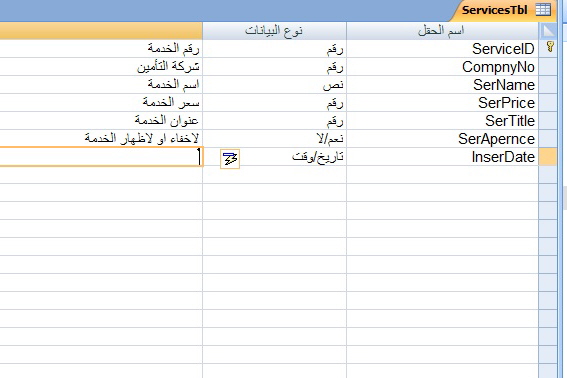Open the data type cell for SerPrice
The height and width of the screenshot is (378, 567).
click(274, 103)
